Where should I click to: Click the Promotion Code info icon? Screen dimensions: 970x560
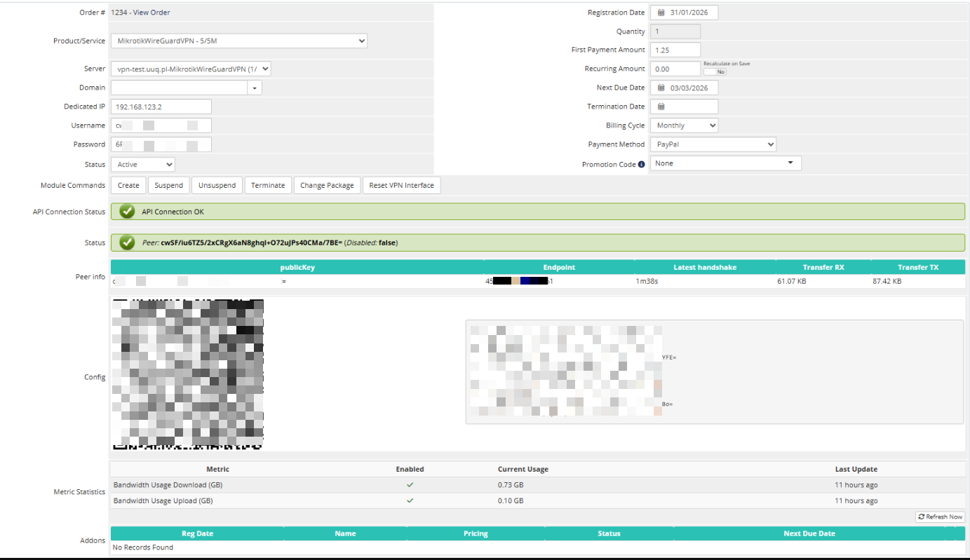[641, 165]
